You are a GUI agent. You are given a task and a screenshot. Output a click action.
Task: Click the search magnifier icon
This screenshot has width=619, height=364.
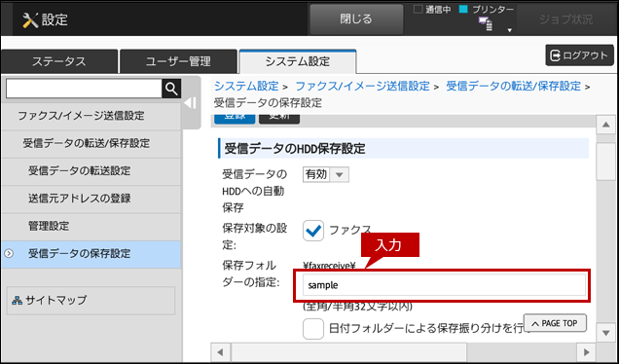pos(171,89)
